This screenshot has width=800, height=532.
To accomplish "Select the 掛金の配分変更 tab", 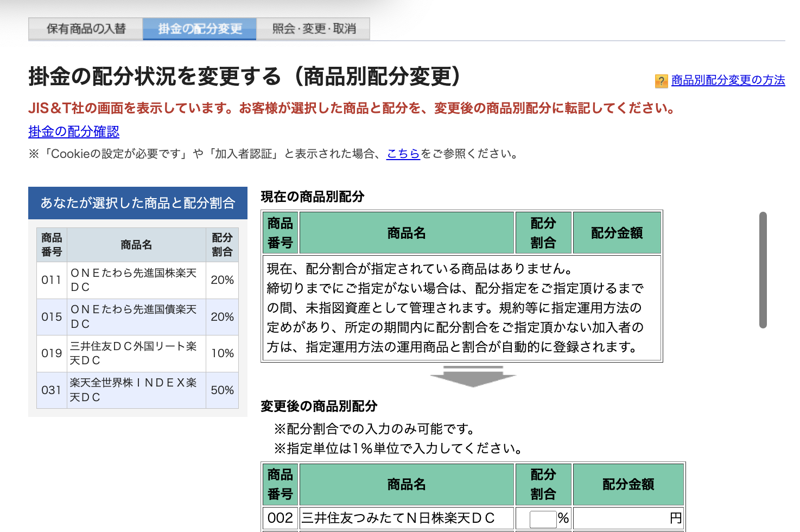I will pos(199,29).
